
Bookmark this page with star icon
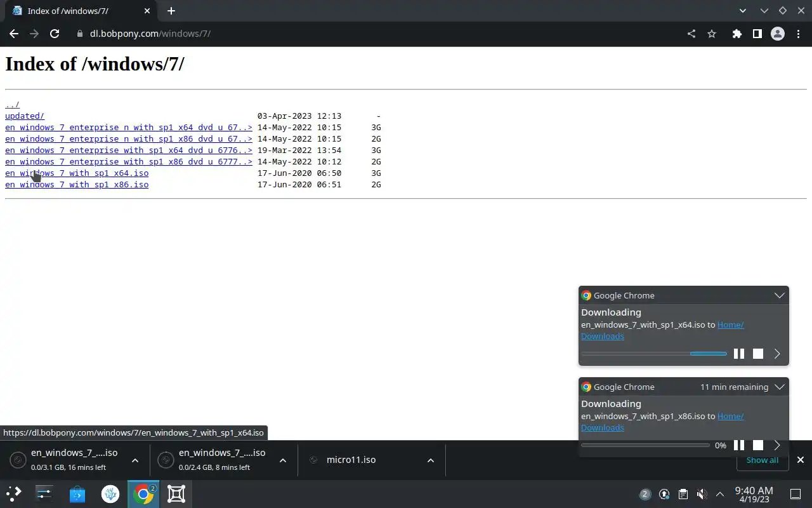[x=712, y=34]
